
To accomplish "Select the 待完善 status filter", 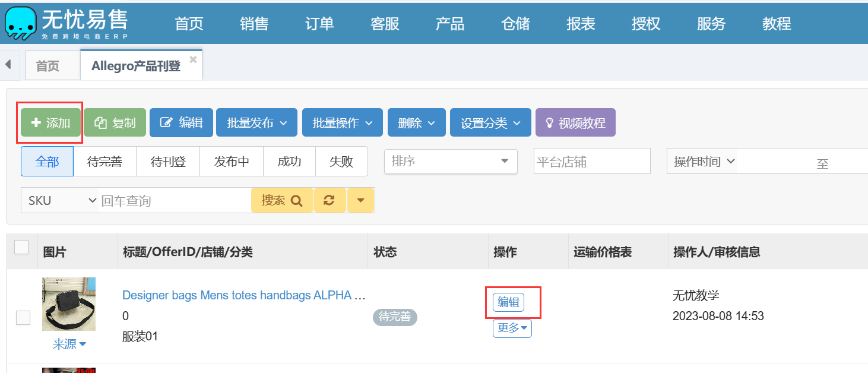I will click(x=104, y=162).
